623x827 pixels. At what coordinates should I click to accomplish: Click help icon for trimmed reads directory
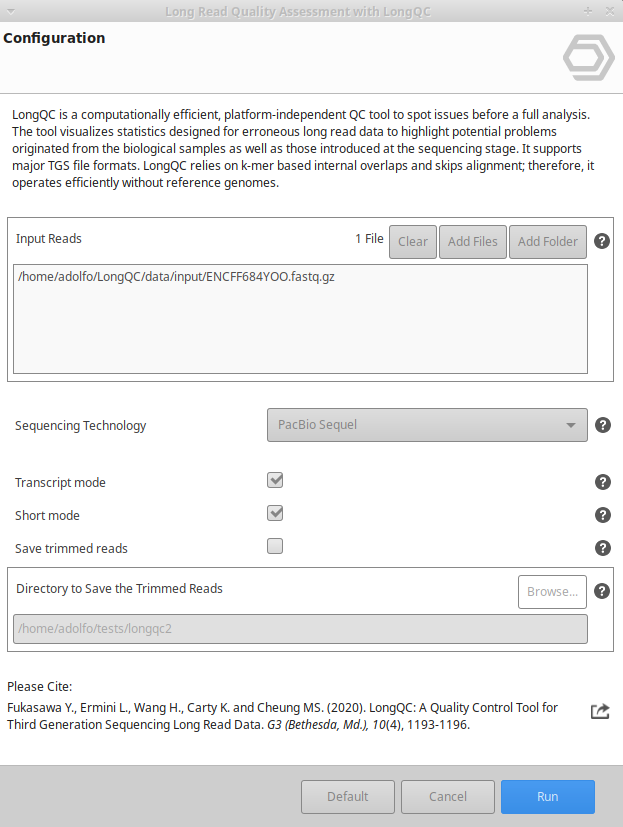point(602,591)
